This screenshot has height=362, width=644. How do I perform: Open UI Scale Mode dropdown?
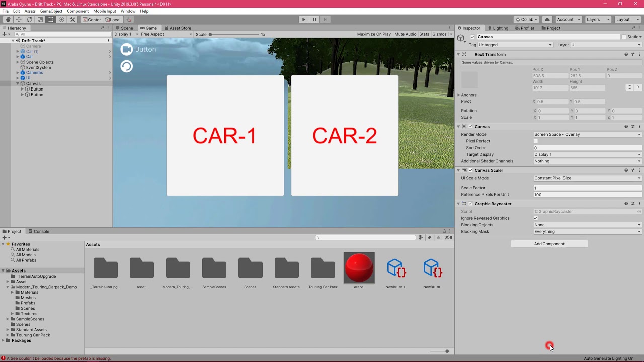click(588, 178)
